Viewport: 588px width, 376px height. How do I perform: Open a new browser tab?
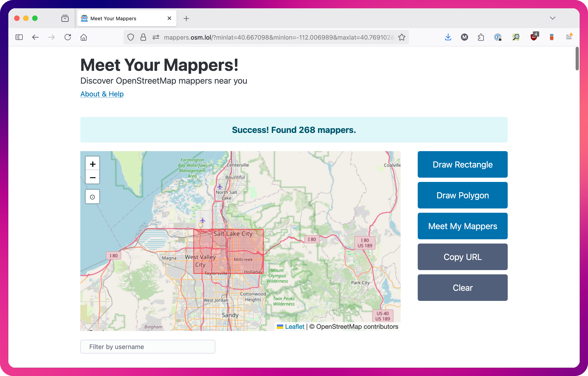pyautogui.click(x=186, y=18)
